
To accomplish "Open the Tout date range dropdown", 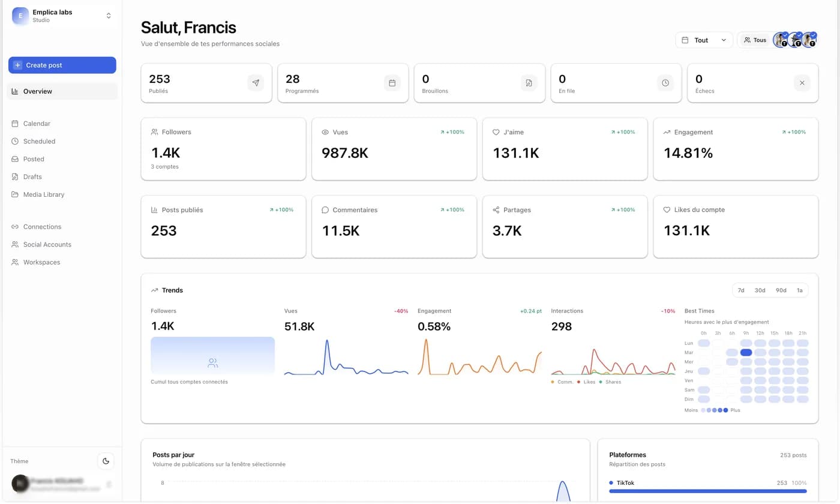I will (x=704, y=40).
